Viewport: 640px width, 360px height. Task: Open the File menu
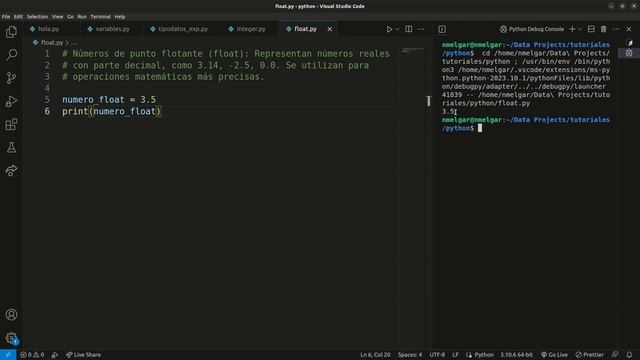(x=6, y=17)
